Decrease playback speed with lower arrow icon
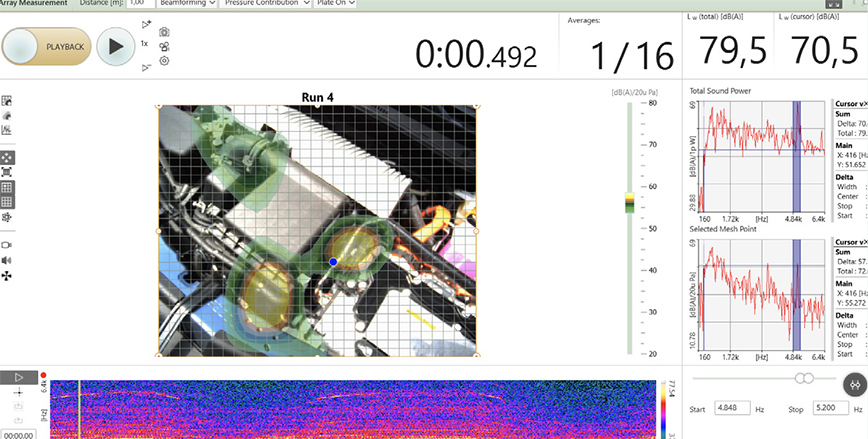This screenshot has width=868, height=439. click(147, 67)
